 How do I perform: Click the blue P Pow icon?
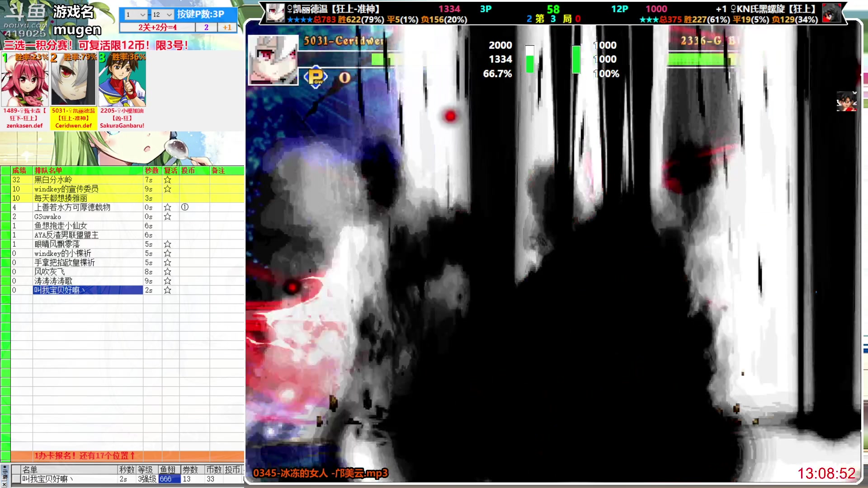pyautogui.click(x=316, y=77)
